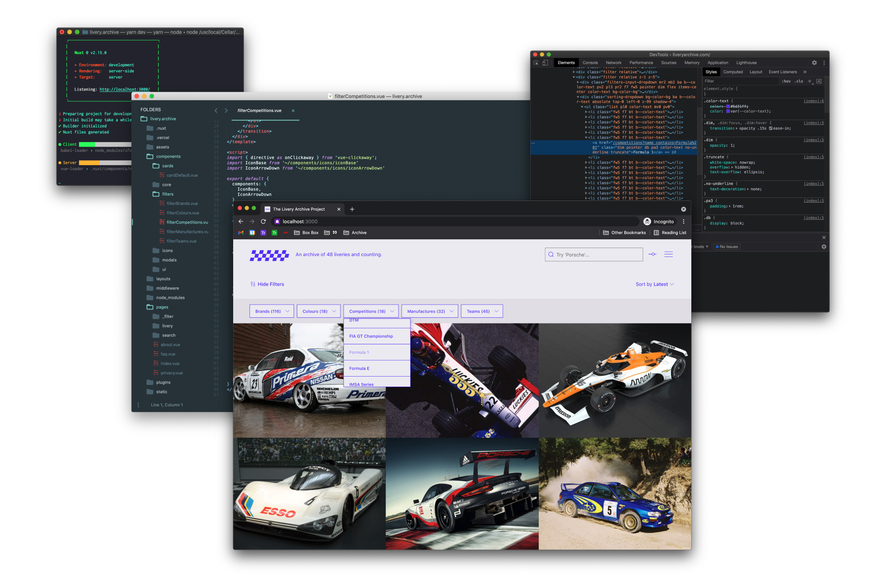
Task: Click the http://localhost:3000/ link in terminal
Action: coord(125,90)
